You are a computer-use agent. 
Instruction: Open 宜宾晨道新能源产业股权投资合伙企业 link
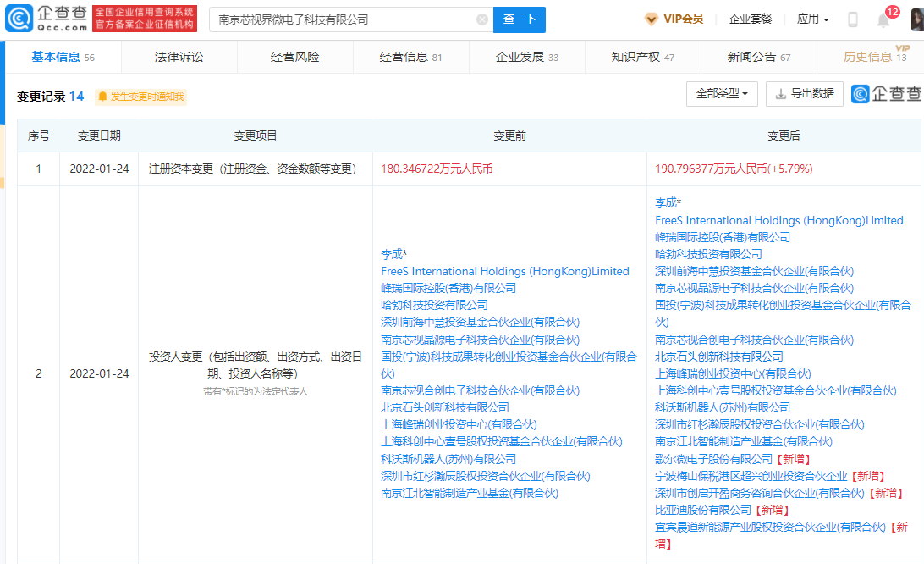point(770,527)
